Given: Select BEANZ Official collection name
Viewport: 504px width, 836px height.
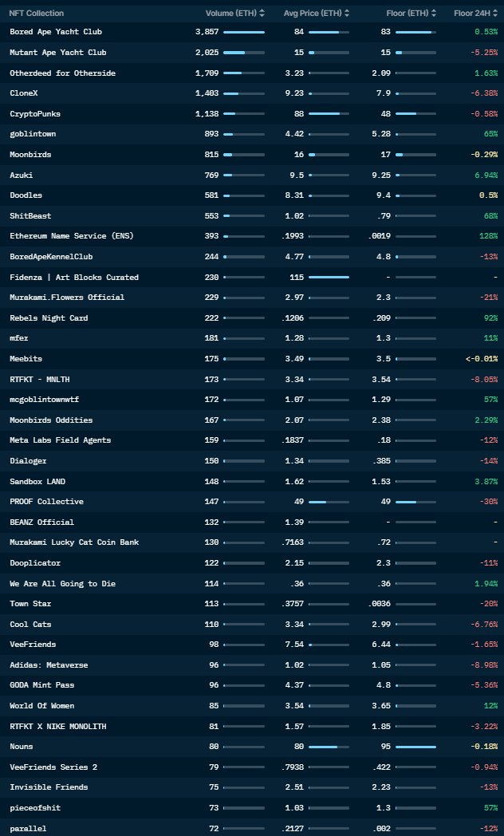Looking at the screenshot, I should [x=42, y=522].
